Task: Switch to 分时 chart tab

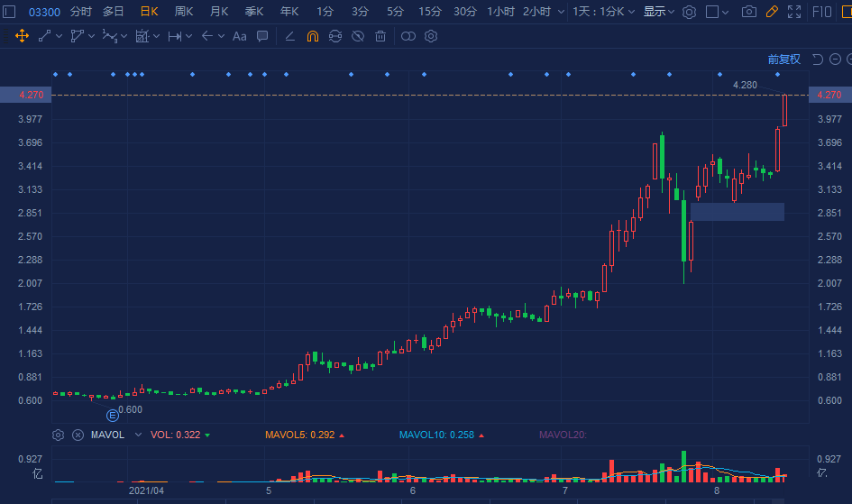Action: click(81, 12)
